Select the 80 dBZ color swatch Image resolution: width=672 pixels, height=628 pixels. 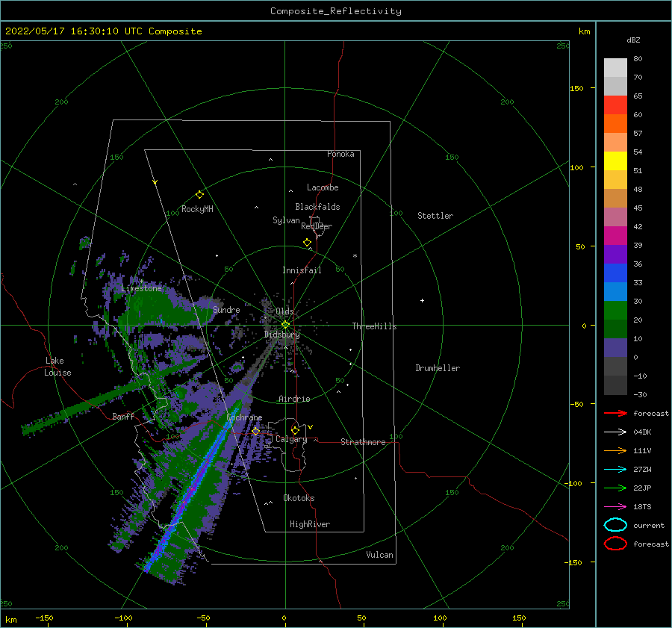tap(615, 67)
